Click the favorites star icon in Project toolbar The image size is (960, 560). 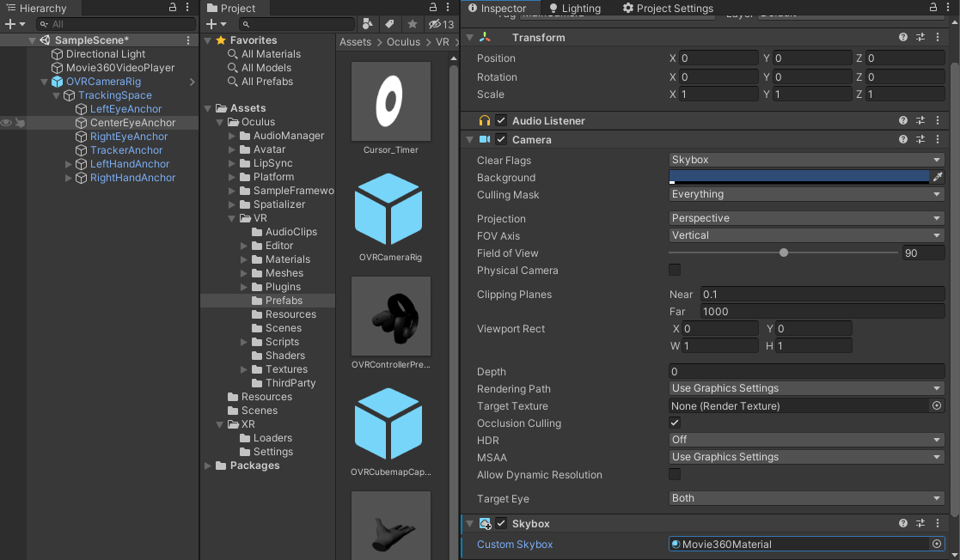pos(413,24)
